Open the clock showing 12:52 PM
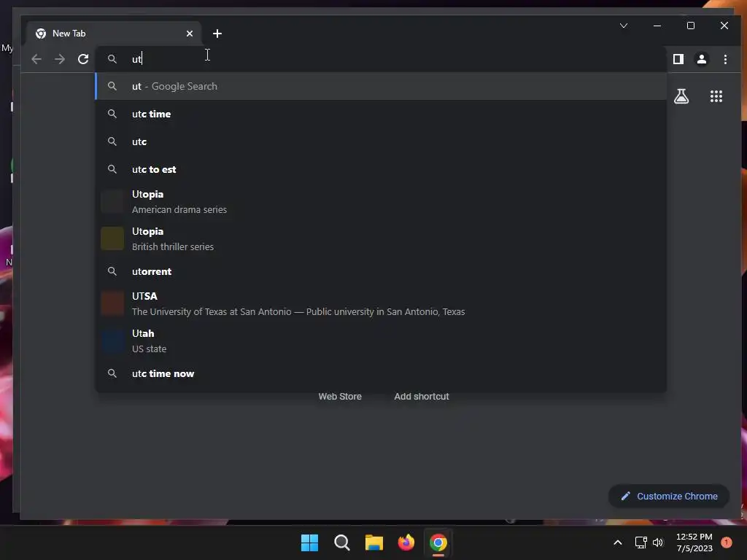This screenshot has width=747, height=560. (694, 542)
